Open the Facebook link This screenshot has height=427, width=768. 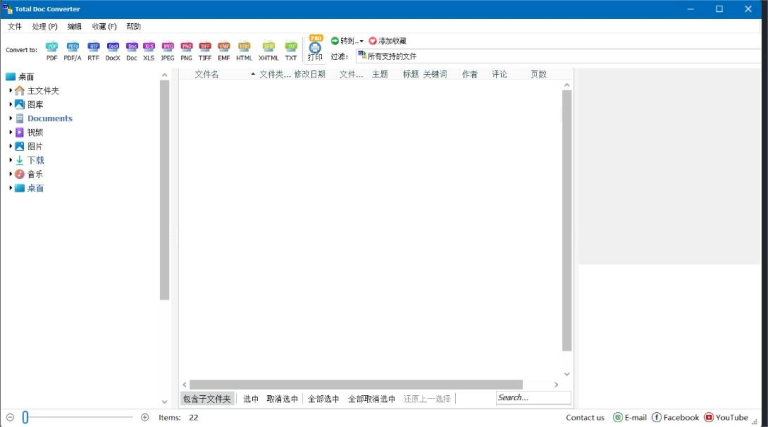tap(675, 417)
